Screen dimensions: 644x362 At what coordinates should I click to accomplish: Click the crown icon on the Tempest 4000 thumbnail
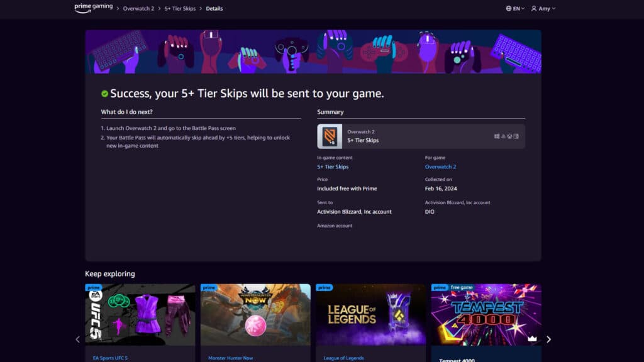click(531, 340)
